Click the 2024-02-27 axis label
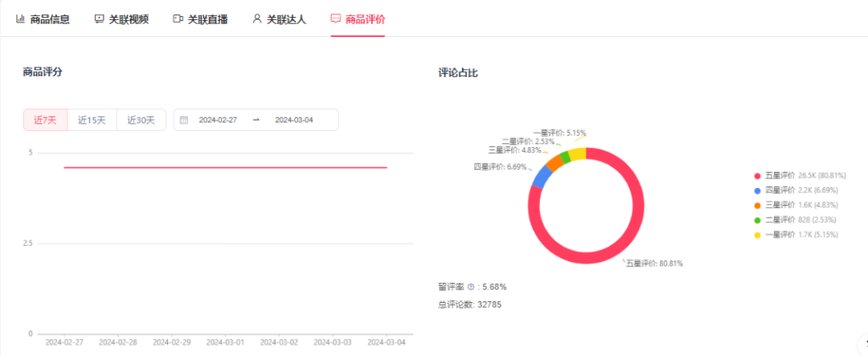Image resolution: width=868 pixels, height=356 pixels. [64, 342]
